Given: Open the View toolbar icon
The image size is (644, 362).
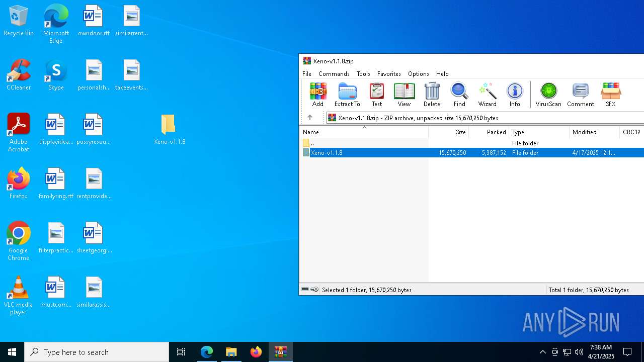Looking at the screenshot, I should pos(404,95).
